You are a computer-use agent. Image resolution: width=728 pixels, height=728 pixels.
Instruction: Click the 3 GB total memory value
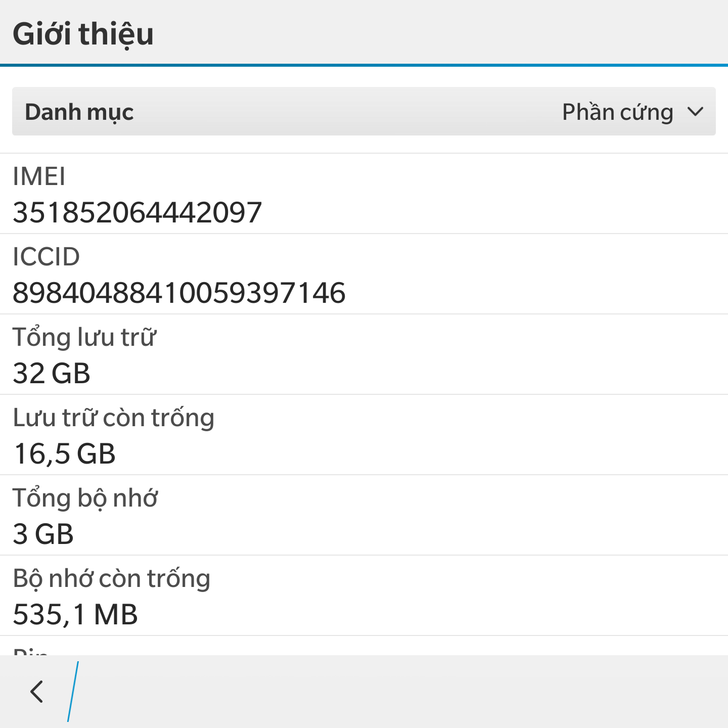coord(43,534)
